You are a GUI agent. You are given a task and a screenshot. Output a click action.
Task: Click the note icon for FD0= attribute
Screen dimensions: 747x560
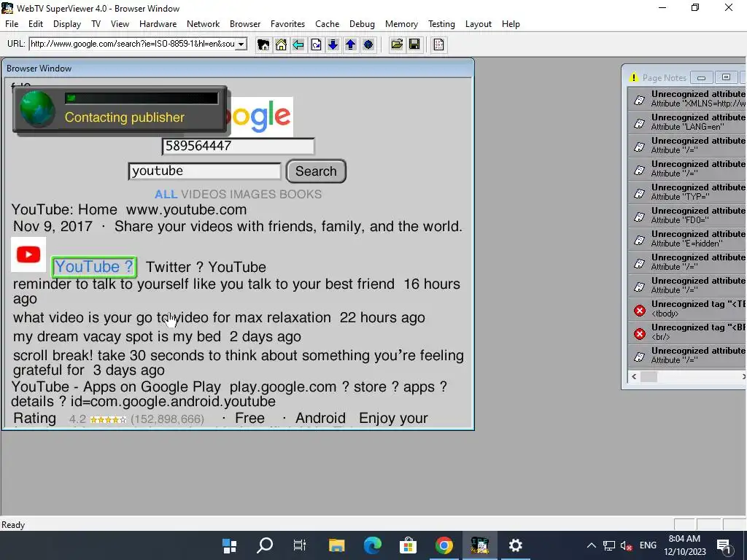coord(639,216)
